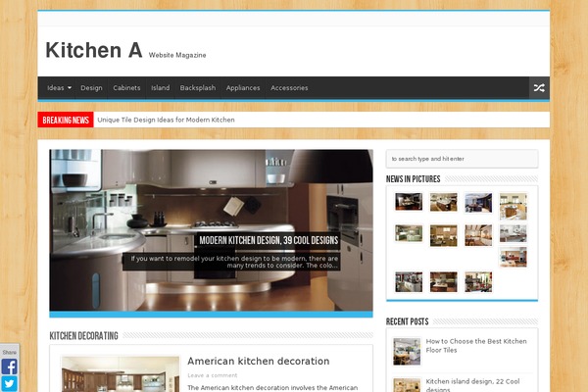Open 'How to Choose the Best Kitchen Floor Tiles'
The width and height of the screenshot is (588, 392).
476,346
